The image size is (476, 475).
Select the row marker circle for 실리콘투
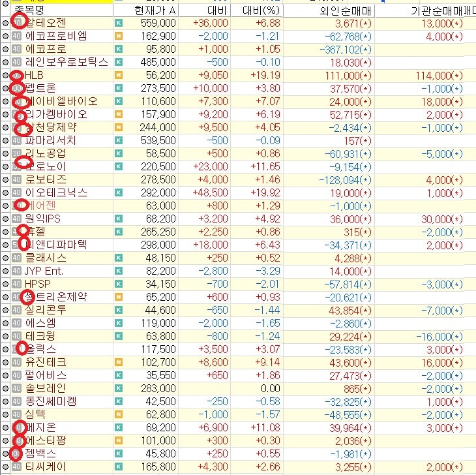5,310
